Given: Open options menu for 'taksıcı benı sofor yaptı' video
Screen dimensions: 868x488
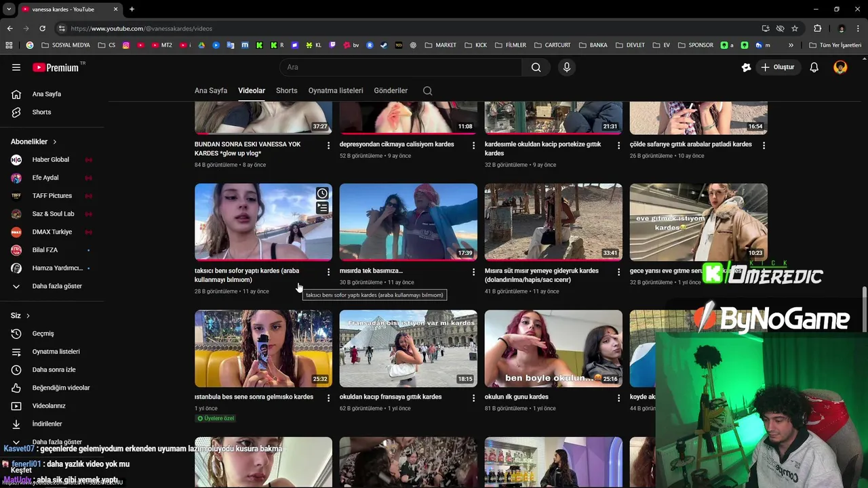Looking at the screenshot, I should tap(328, 272).
